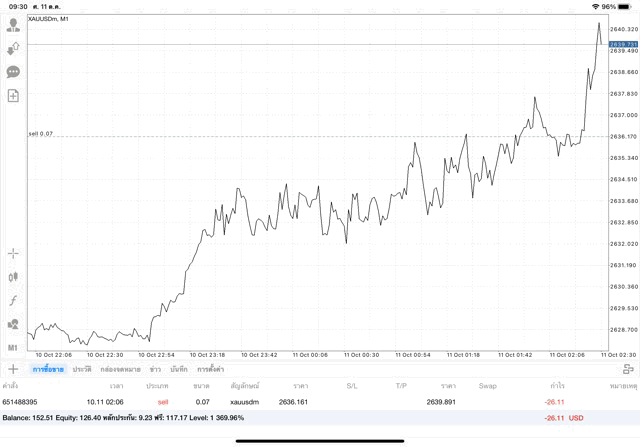This screenshot has width=640, height=447.
Task: Change chart type via candlestick icon
Action: 13,277
